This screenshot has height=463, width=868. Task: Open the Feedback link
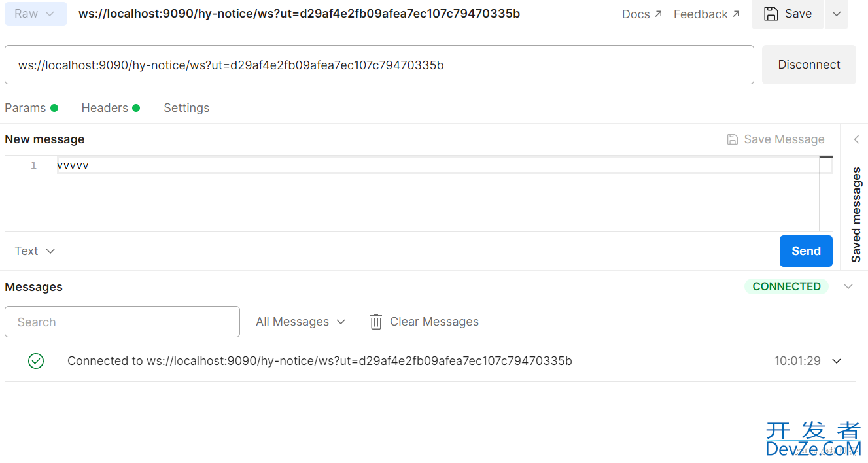pyautogui.click(x=706, y=14)
